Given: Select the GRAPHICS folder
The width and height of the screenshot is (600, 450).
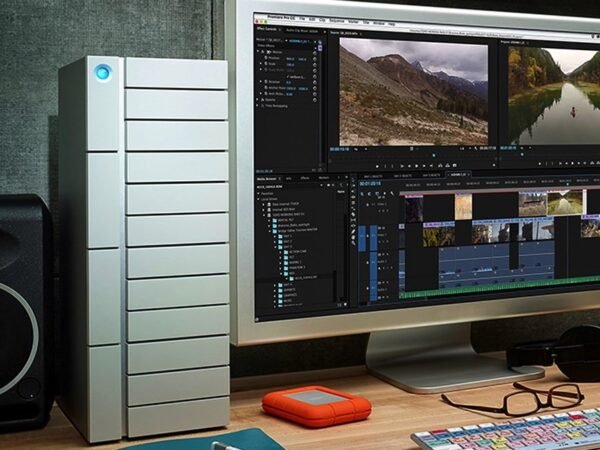Looking at the screenshot, I should [x=290, y=295].
